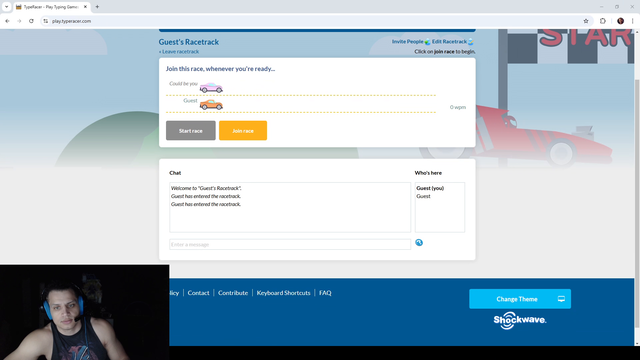Open the FAQ footer link
The image size is (640, 360).
325,293
